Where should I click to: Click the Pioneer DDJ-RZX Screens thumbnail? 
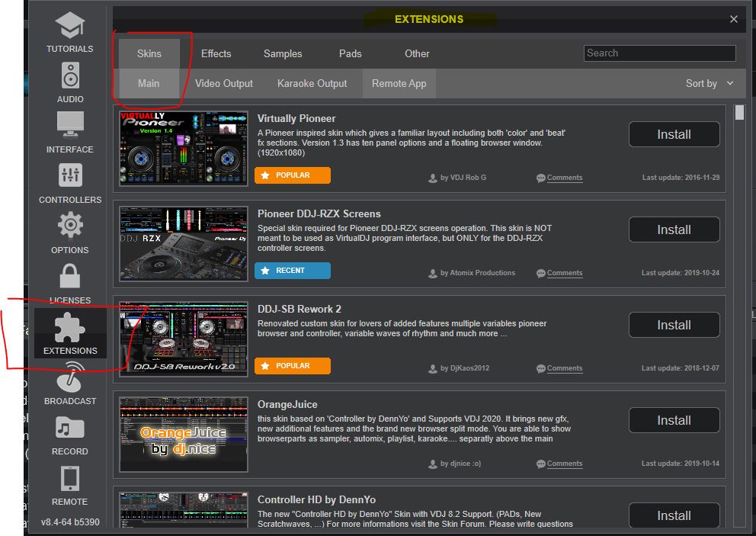tap(184, 244)
